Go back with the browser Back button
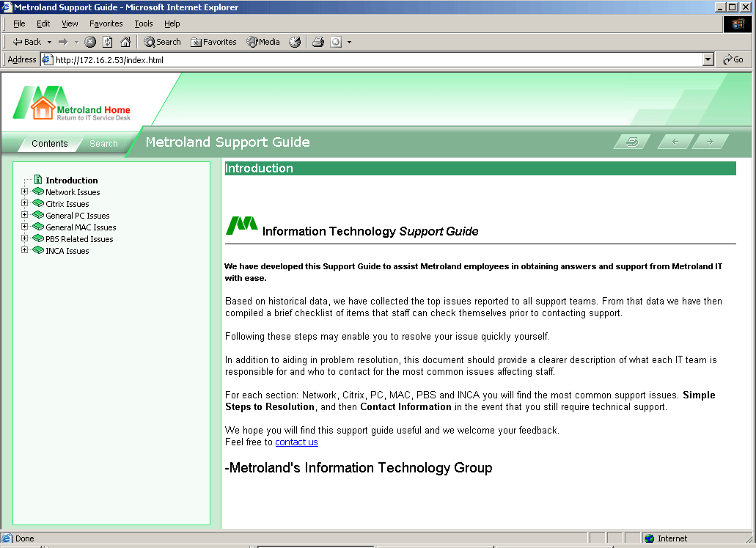756x548 pixels. 26,42
